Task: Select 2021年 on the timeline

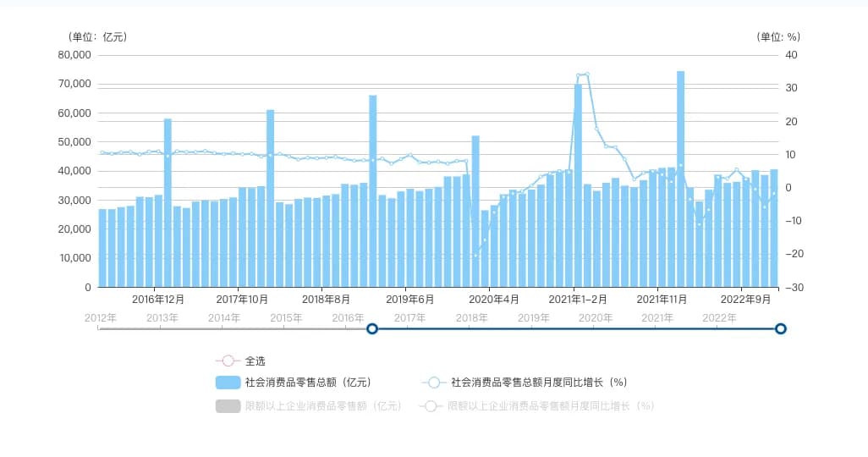Action: [x=657, y=318]
